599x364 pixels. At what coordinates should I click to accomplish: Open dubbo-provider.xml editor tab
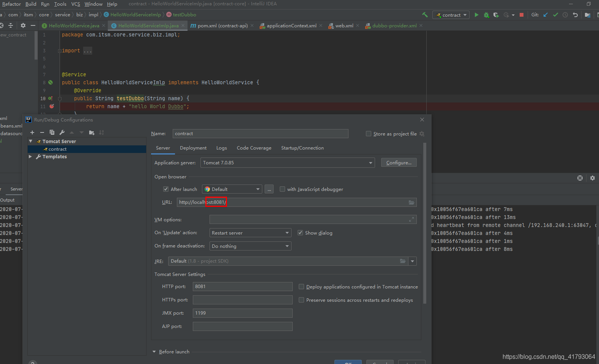coord(394,26)
